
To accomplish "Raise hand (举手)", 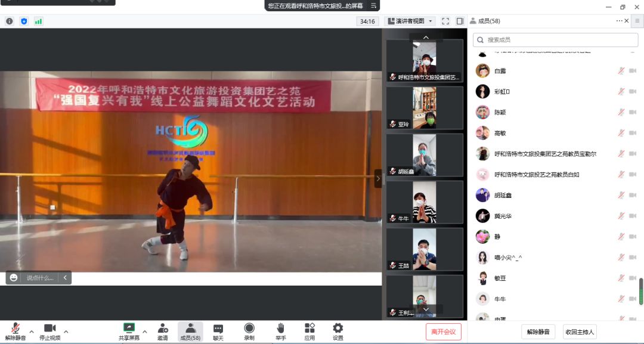I will coord(280,331).
